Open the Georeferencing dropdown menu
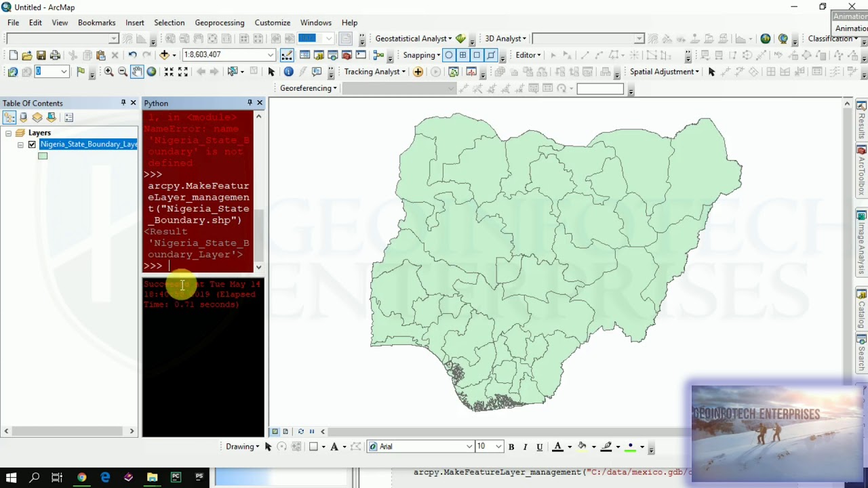This screenshot has height=488, width=868. click(x=308, y=88)
